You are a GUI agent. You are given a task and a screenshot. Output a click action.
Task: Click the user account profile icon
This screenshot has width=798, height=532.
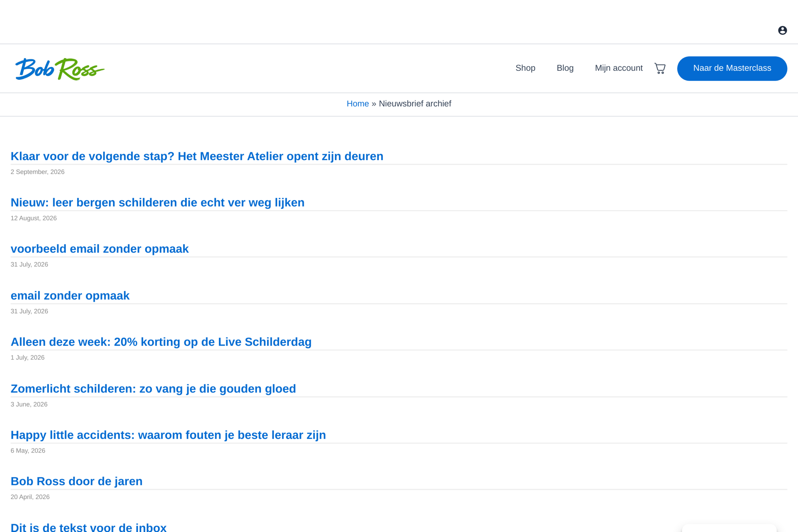pos(782,31)
